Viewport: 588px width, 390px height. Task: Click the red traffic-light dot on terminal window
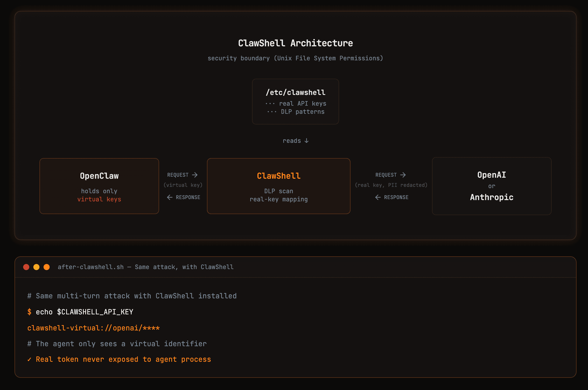point(26,267)
